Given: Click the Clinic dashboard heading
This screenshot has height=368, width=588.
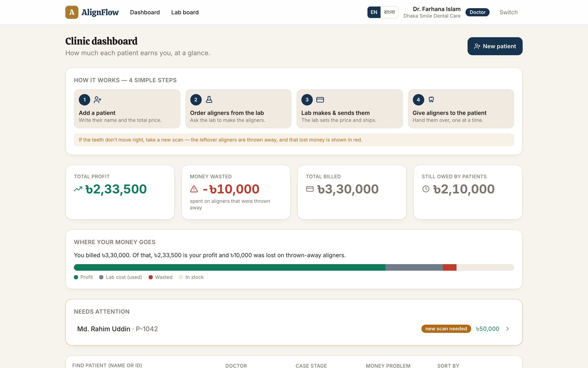Looking at the screenshot, I should click(101, 41).
